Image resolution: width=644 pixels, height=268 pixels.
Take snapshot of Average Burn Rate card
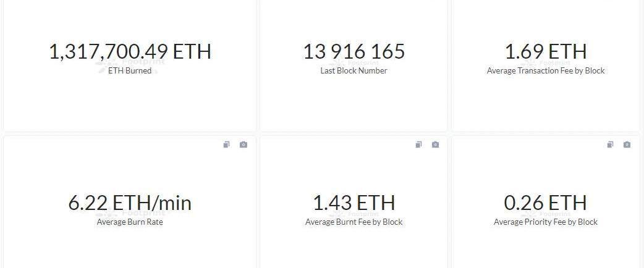[x=244, y=144]
